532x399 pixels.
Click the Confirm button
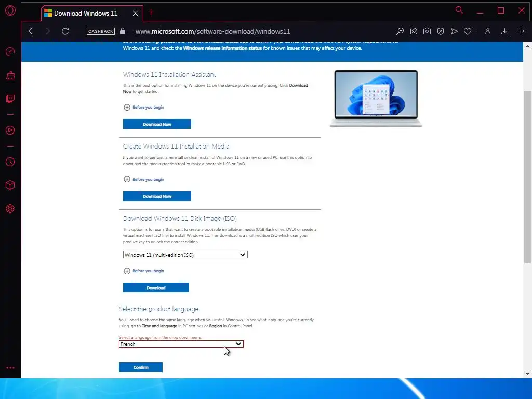pos(141,367)
